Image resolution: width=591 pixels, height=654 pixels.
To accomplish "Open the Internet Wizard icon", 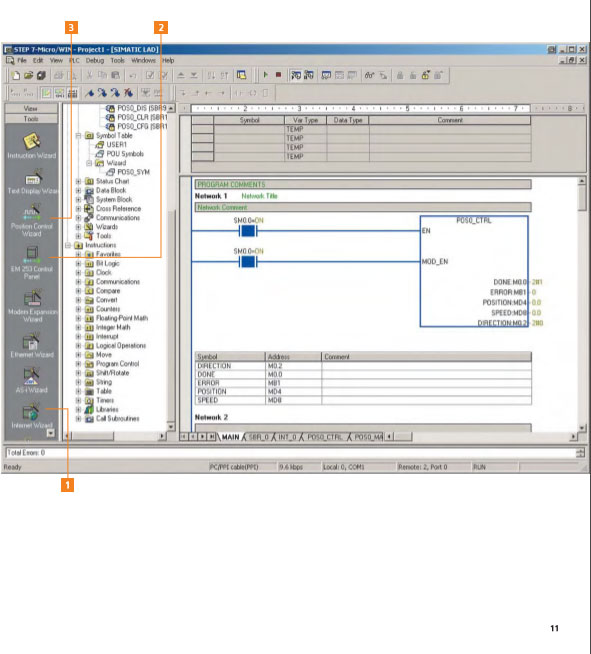I will 31,412.
